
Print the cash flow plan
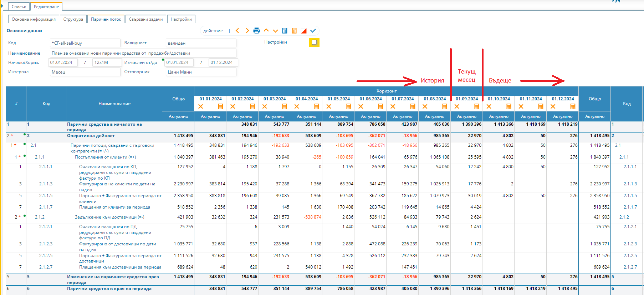tap(256, 31)
